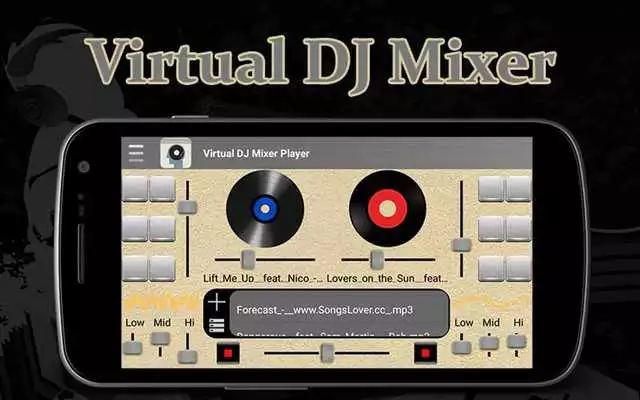The image size is (640, 400).
Task: Click the Virtual DJ Mixer Player title text
Action: pyautogui.click(x=256, y=153)
